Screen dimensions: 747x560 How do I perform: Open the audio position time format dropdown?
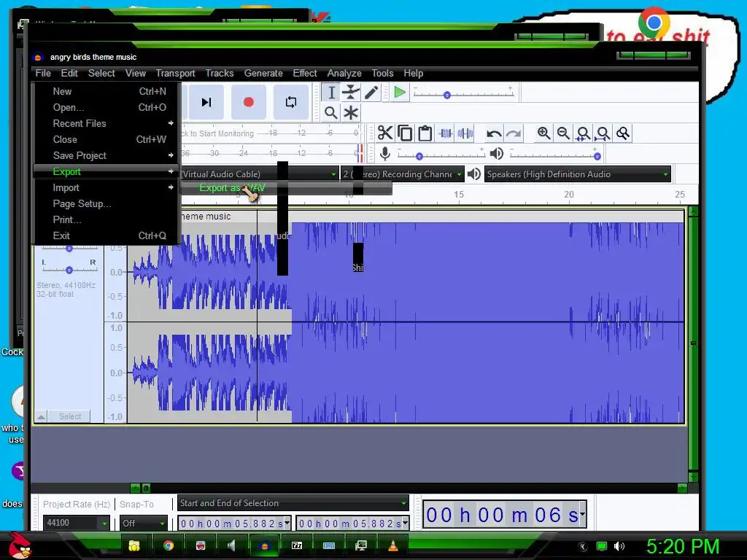click(582, 514)
